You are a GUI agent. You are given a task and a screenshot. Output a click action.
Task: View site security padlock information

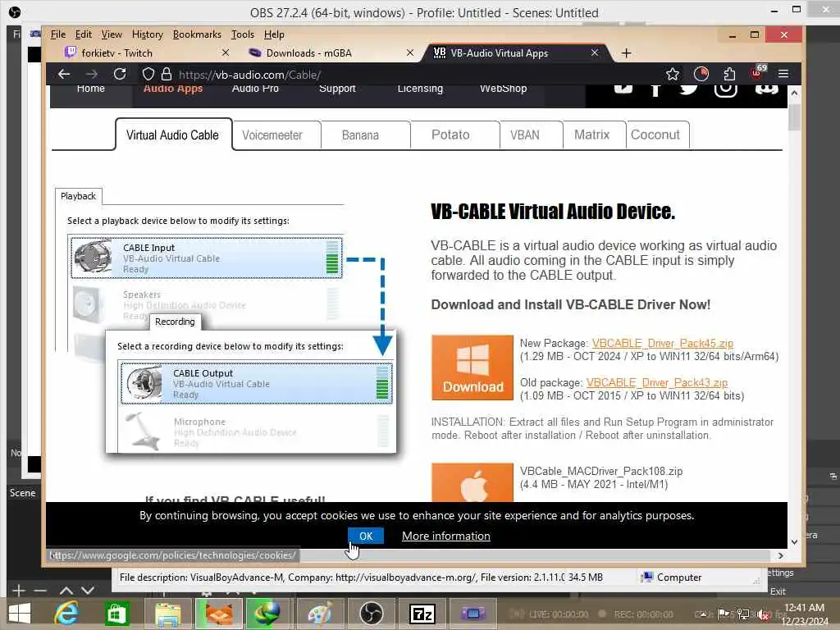tap(167, 74)
